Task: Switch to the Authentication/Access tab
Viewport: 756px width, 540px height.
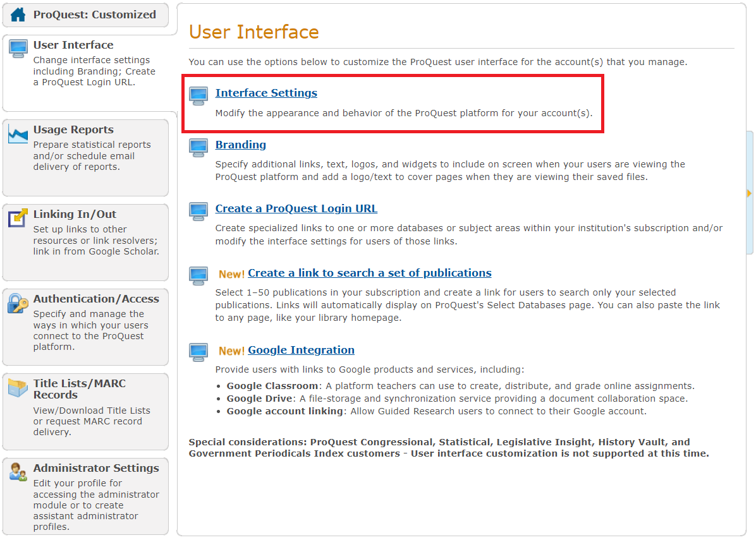Action: 96,299
